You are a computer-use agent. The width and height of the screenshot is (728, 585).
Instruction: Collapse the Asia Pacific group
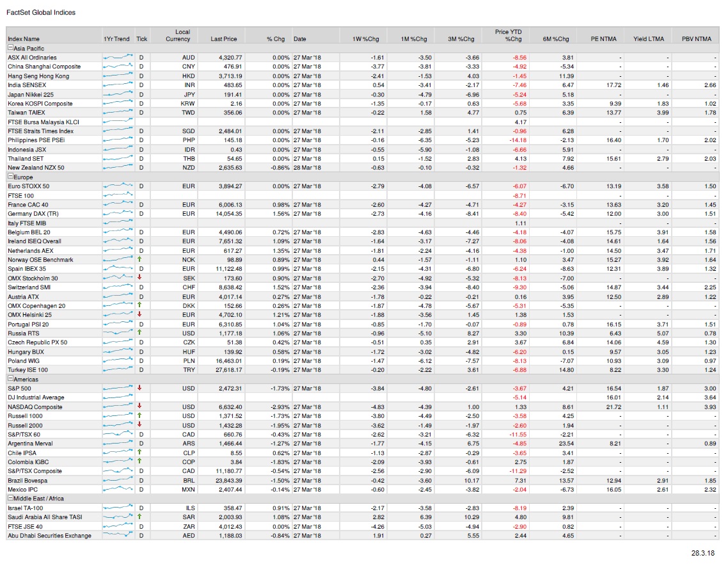10,48
